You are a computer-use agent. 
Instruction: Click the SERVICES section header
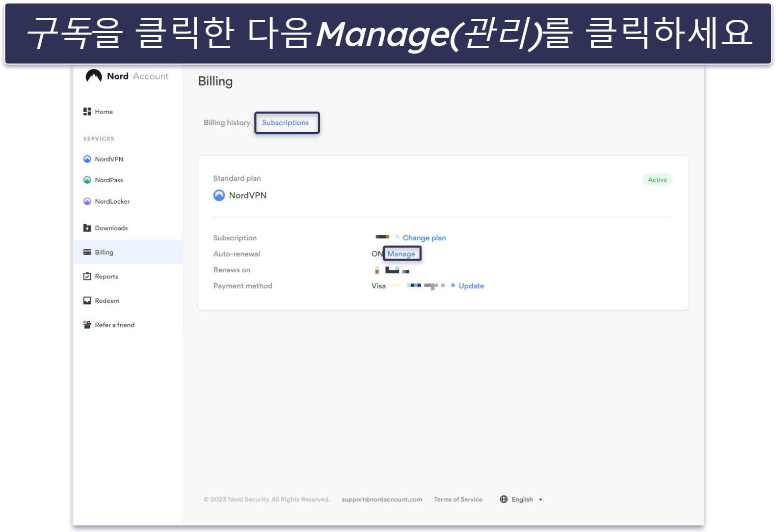point(99,138)
